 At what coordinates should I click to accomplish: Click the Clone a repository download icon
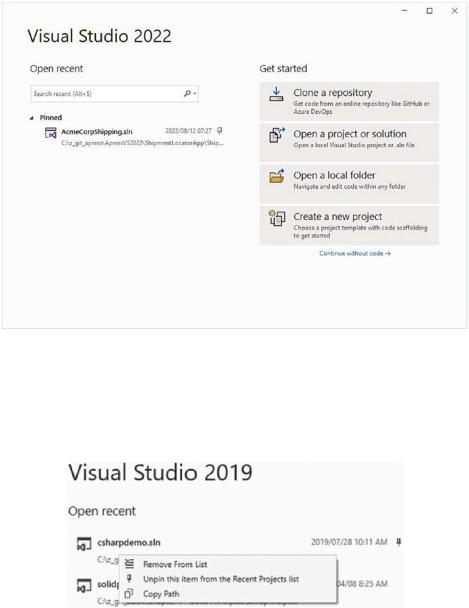[x=276, y=94]
